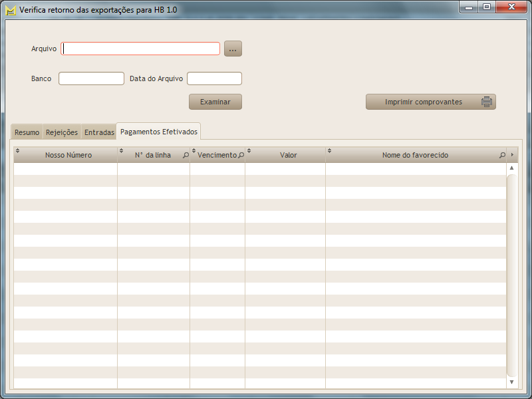This screenshot has height=399, width=532.
Task: Focus the Arquivo input field
Action: (x=140, y=49)
